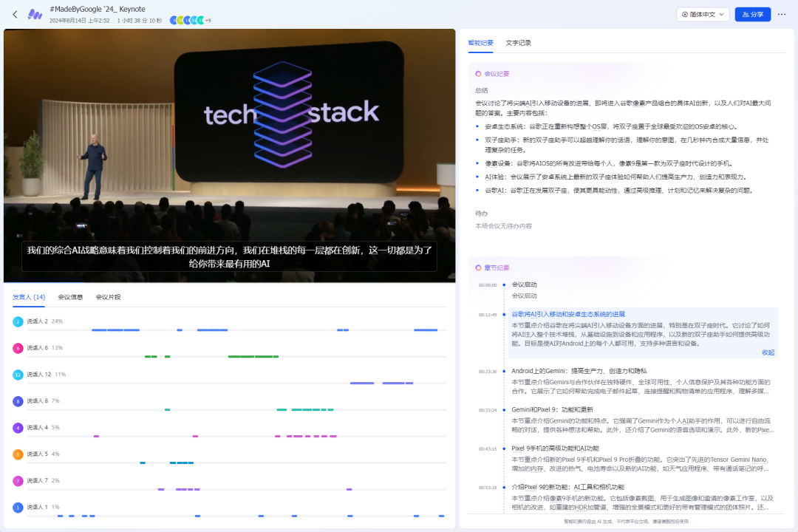Image resolution: width=798 pixels, height=532 pixels.
Task: Jump to chapter timestamp 00:33:24
Action: coord(488,410)
